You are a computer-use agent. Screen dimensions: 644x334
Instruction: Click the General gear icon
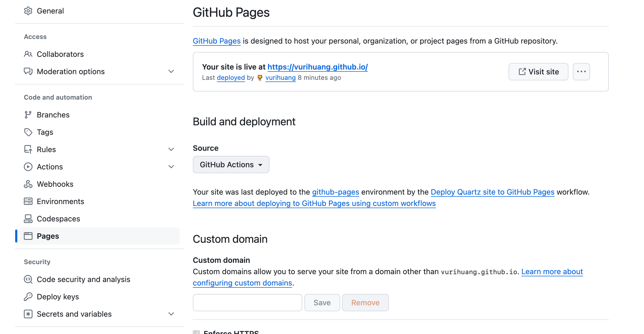click(x=28, y=11)
